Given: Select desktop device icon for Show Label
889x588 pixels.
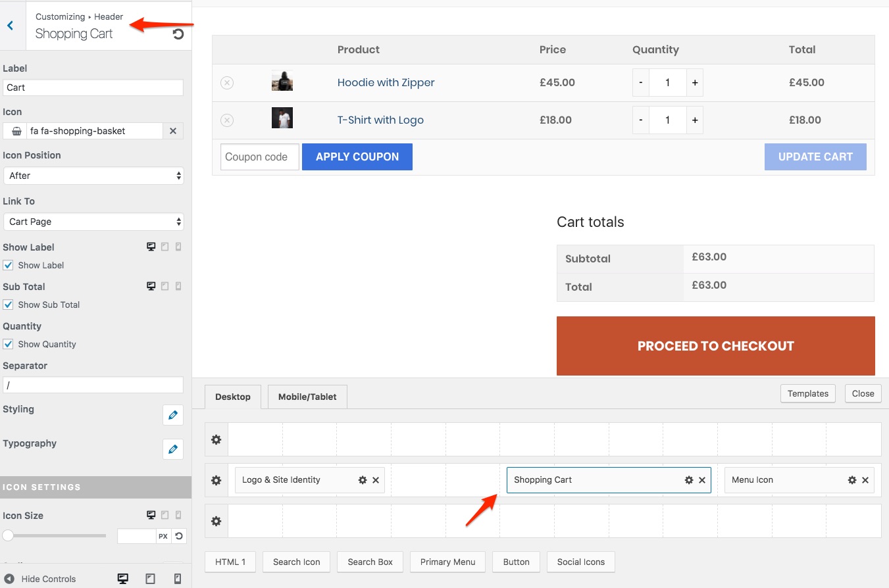Looking at the screenshot, I should (x=151, y=247).
